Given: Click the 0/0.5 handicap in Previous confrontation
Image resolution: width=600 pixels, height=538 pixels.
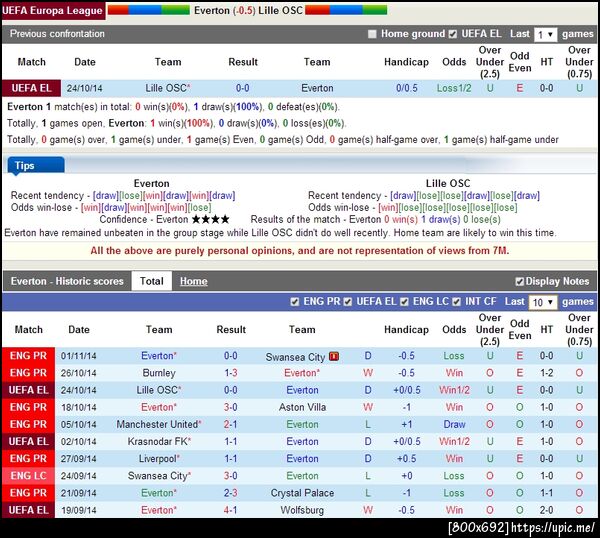Looking at the screenshot, I should click(406, 88).
